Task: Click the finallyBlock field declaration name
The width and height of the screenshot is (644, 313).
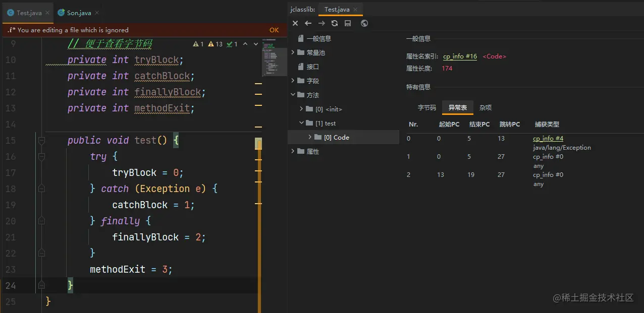Action: click(x=168, y=92)
